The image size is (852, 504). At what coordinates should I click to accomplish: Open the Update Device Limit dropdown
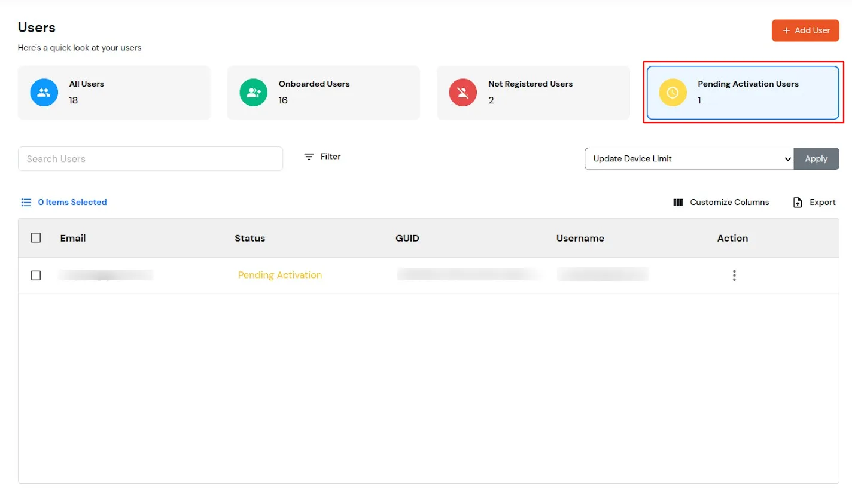coord(688,159)
